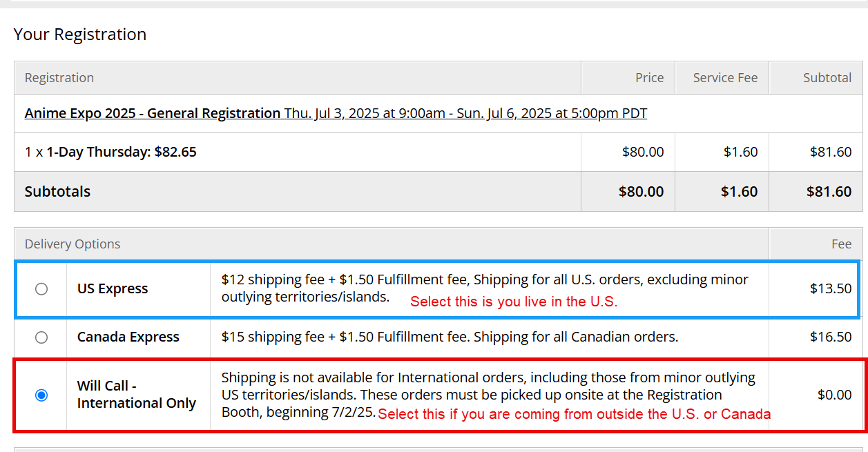Click the red 'outside the U.S. or Canada' note

[x=574, y=414]
